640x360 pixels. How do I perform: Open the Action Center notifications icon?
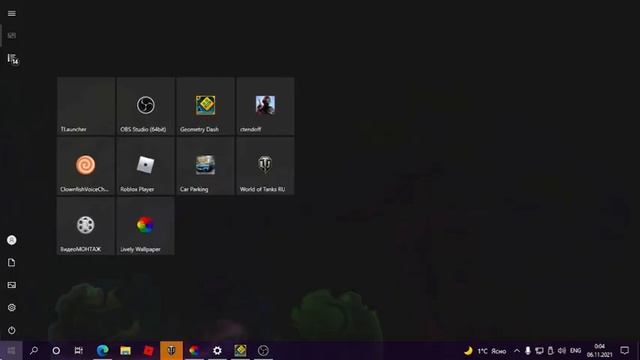(624, 350)
